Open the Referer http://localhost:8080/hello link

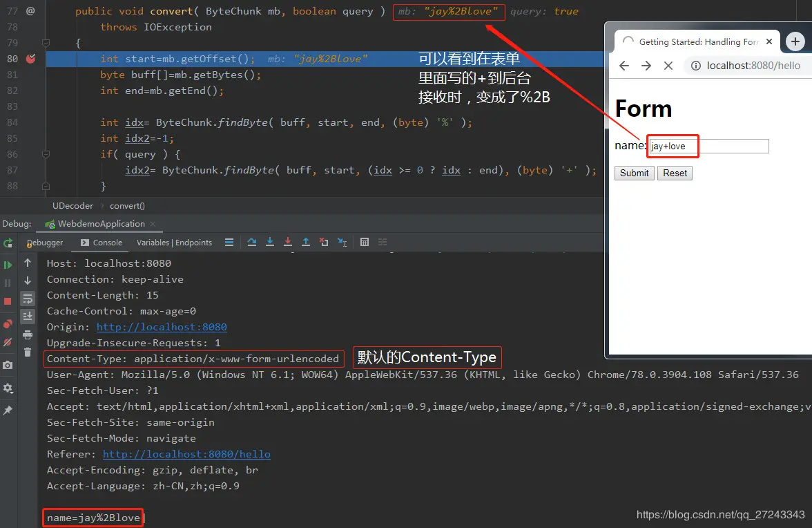tap(186, 454)
